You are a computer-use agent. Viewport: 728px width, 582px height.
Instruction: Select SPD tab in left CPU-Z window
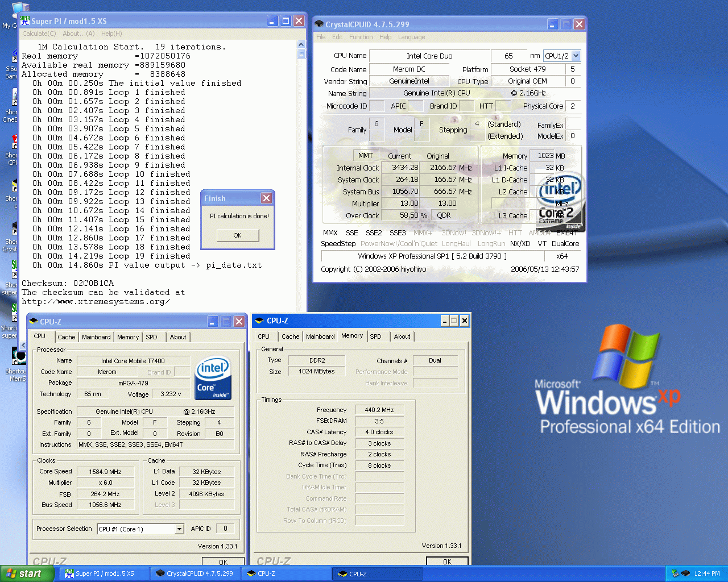point(151,337)
